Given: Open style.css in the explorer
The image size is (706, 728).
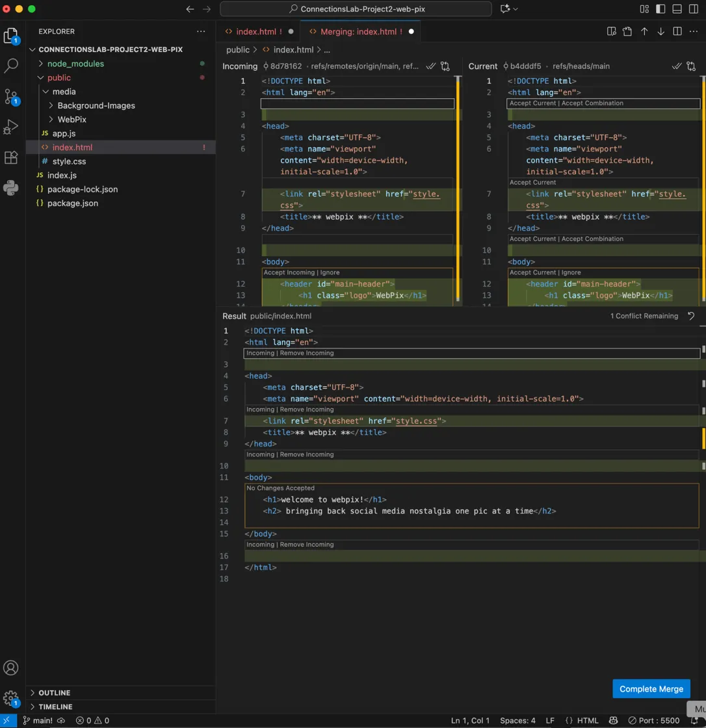Looking at the screenshot, I should [x=69, y=161].
